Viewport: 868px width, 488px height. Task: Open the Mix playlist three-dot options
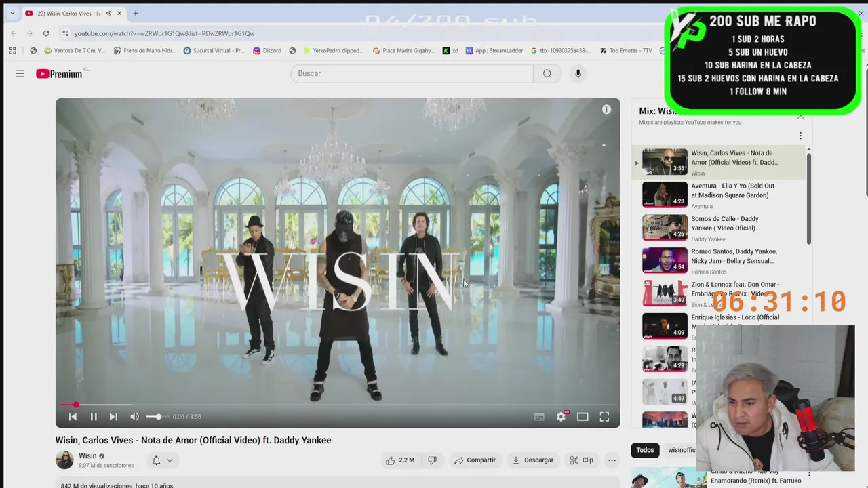coord(800,136)
